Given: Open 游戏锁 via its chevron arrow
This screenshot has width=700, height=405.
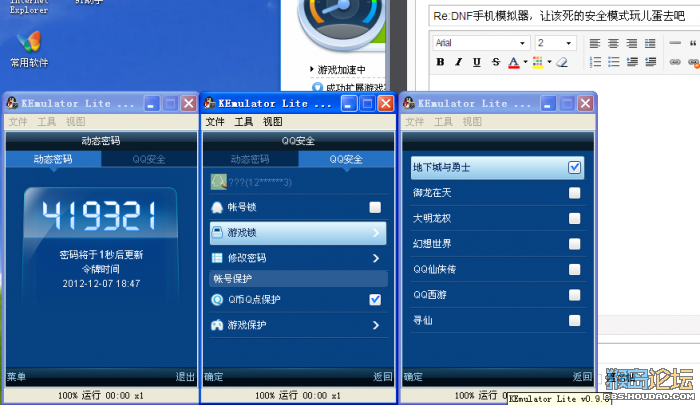Looking at the screenshot, I should [x=376, y=233].
